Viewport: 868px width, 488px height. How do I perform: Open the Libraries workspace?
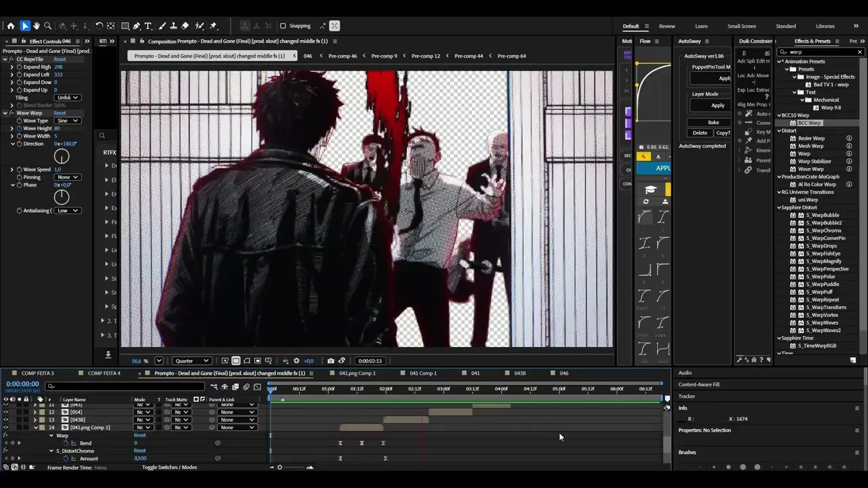click(825, 26)
